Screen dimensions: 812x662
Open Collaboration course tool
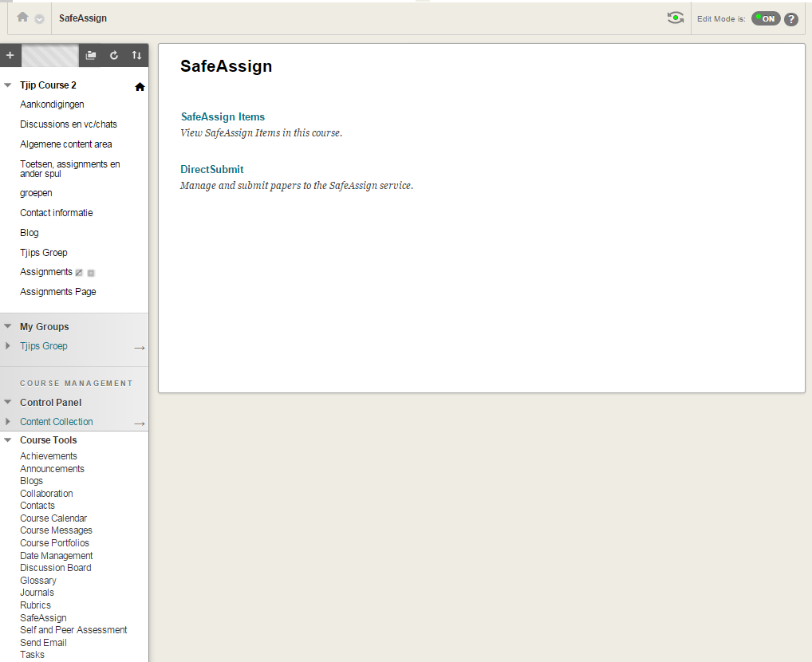(x=46, y=494)
